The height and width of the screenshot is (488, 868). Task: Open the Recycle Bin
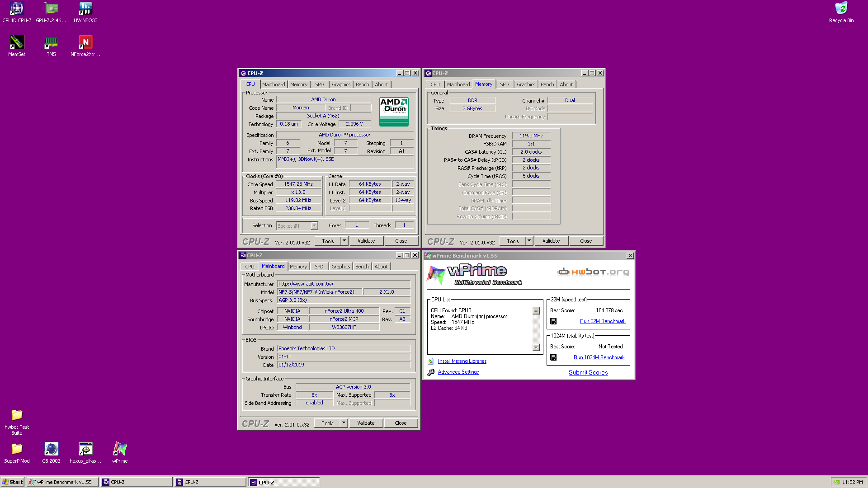pyautogui.click(x=841, y=12)
